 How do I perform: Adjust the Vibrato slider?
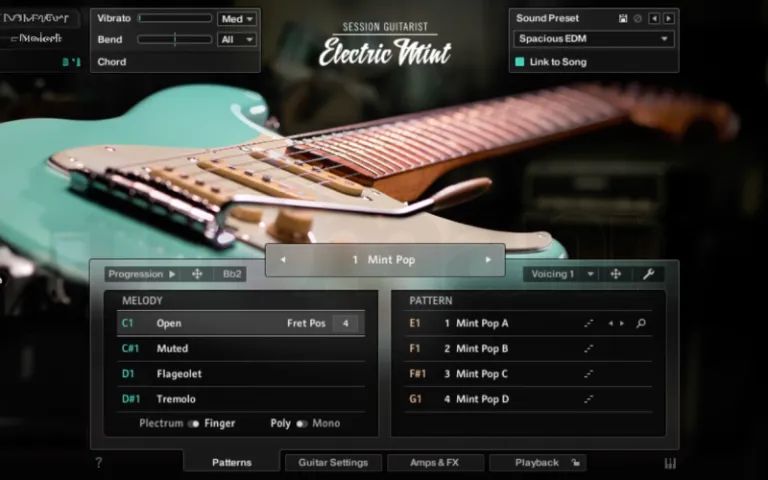pyautogui.click(x=175, y=18)
